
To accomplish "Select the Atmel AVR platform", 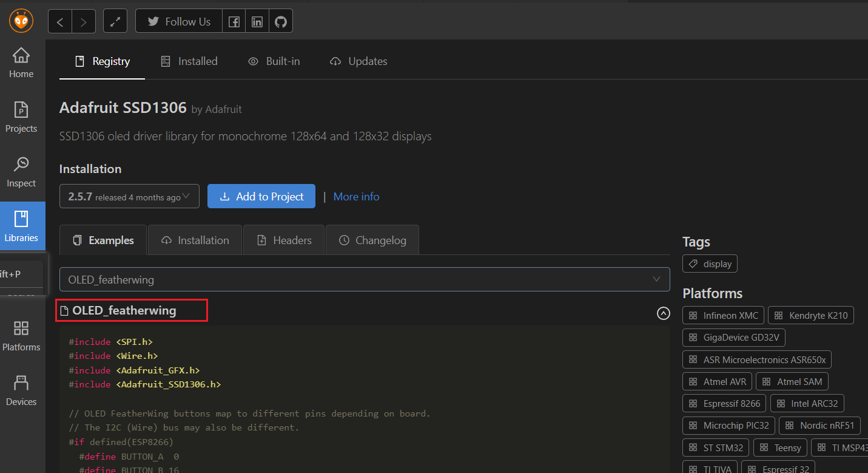I will (x=717, y=382).
